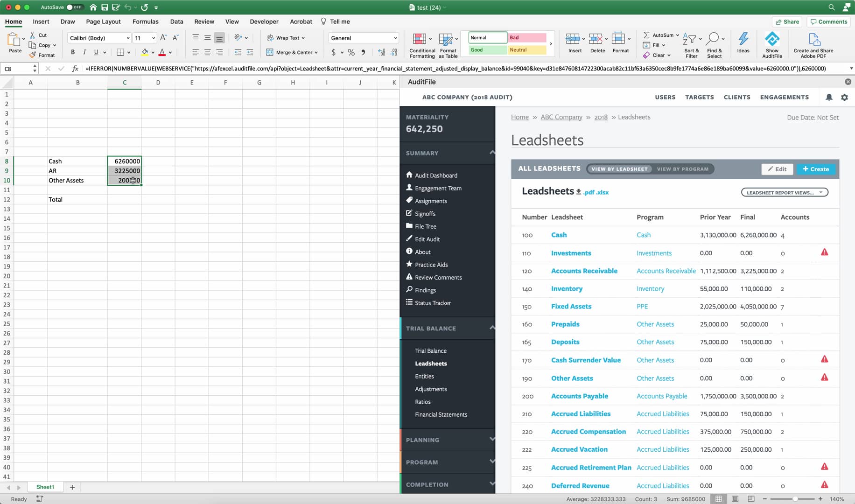Toggle bold formatting for selected cells

coord(72,52)
